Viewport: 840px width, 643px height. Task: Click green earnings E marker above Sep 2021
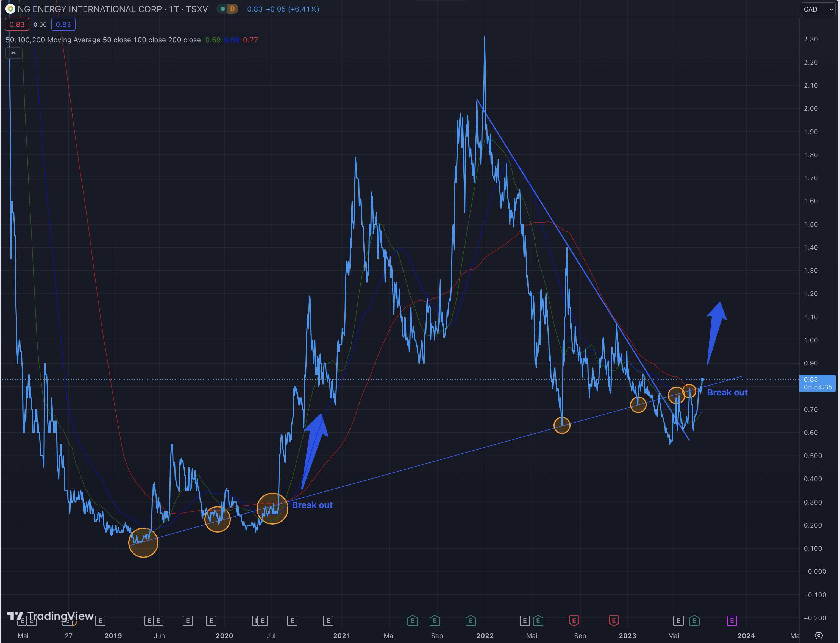pyautogui.click(x=435, y=620)
